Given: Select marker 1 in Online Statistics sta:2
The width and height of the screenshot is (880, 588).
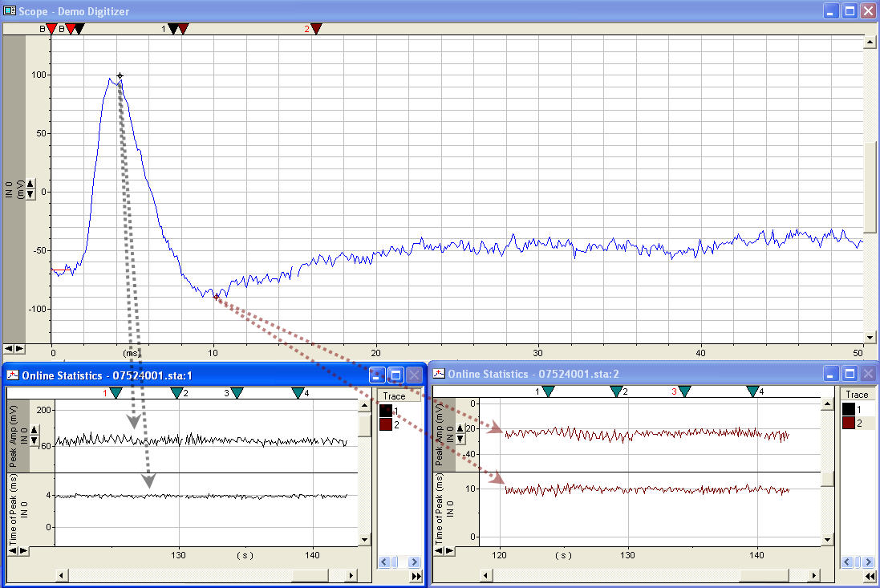Looking at the screenshot, I should click(549, 392).
